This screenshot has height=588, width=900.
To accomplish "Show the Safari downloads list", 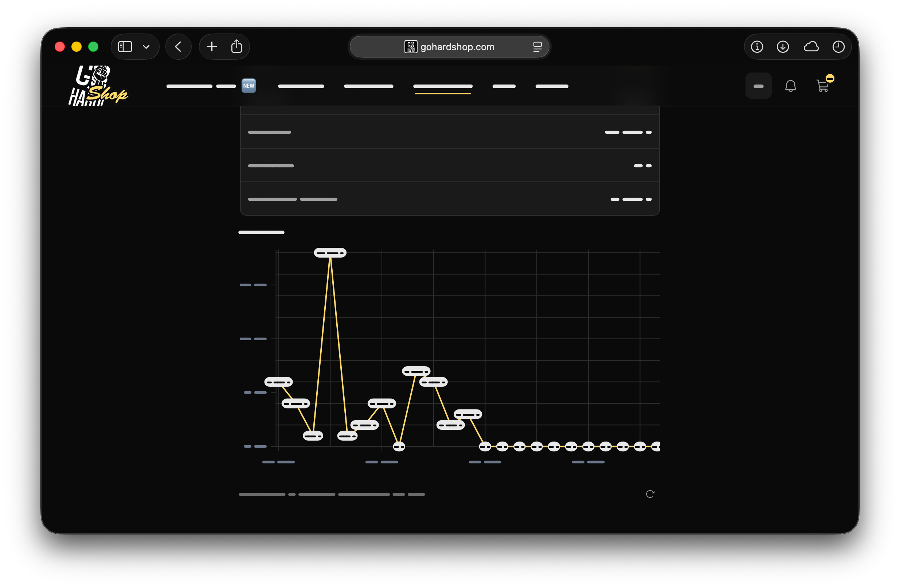I will [783, 47].
